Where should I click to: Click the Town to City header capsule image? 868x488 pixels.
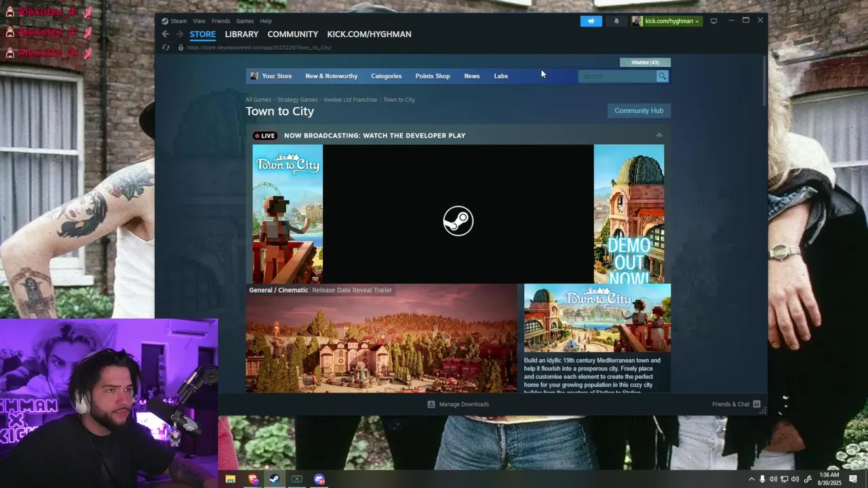tap(597, 318)
